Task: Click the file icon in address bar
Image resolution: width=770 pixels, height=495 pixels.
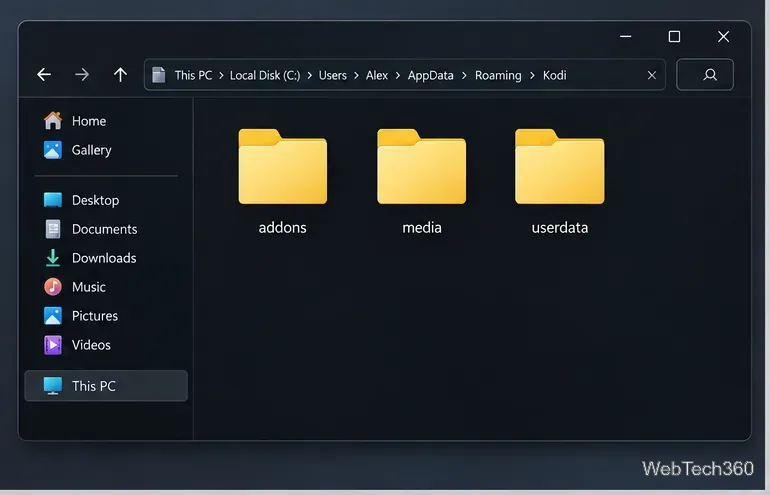Action: pyautogui.click(x=159, y=75)
